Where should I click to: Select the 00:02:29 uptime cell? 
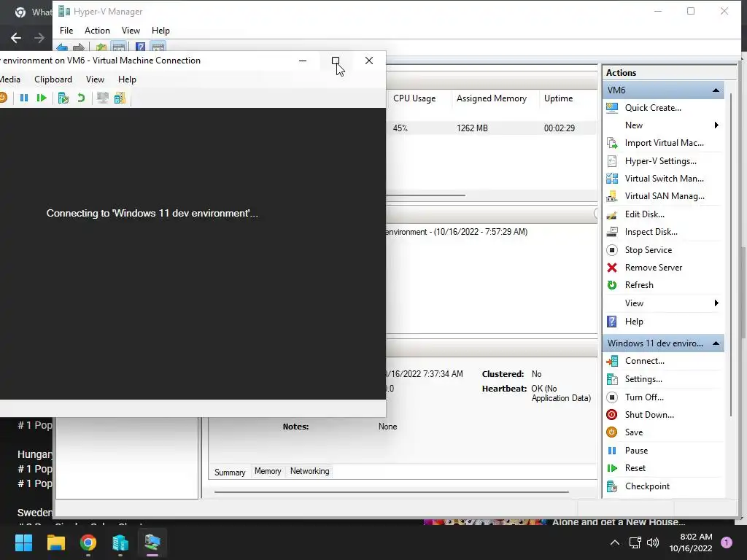point(560,128)
